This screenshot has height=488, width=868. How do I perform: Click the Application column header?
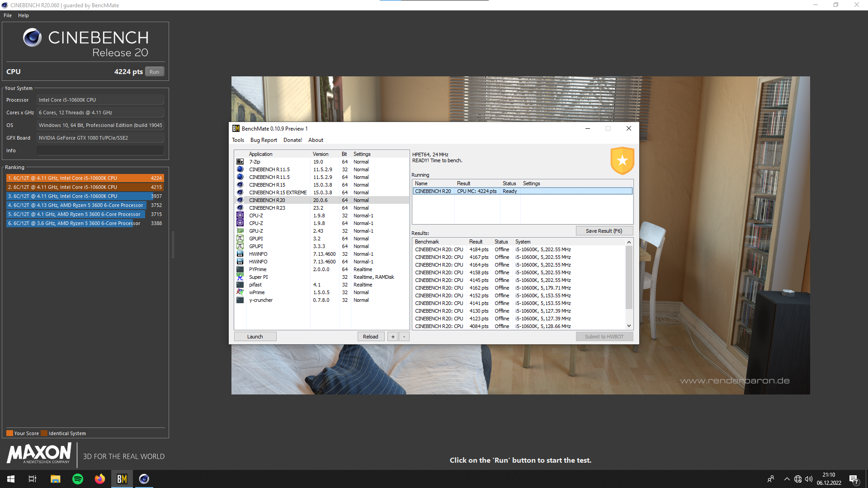(278, 154)
